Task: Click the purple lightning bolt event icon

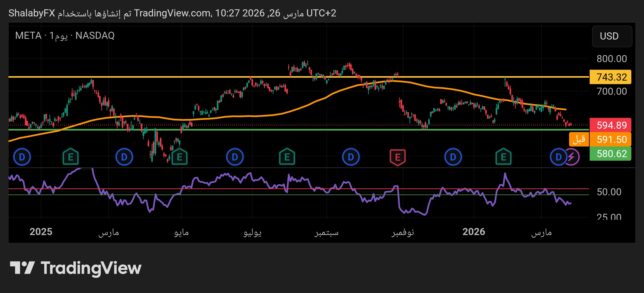Action: coord(573,157)
